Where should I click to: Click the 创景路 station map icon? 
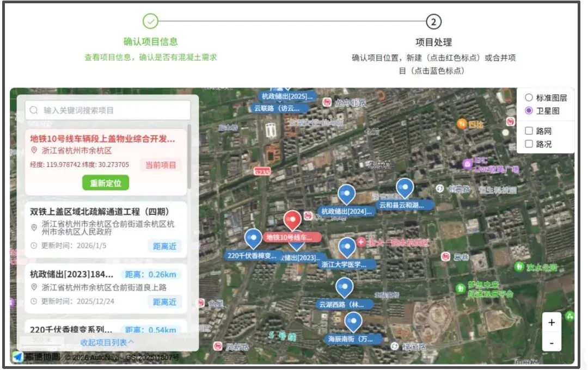(x=440, y=189)
